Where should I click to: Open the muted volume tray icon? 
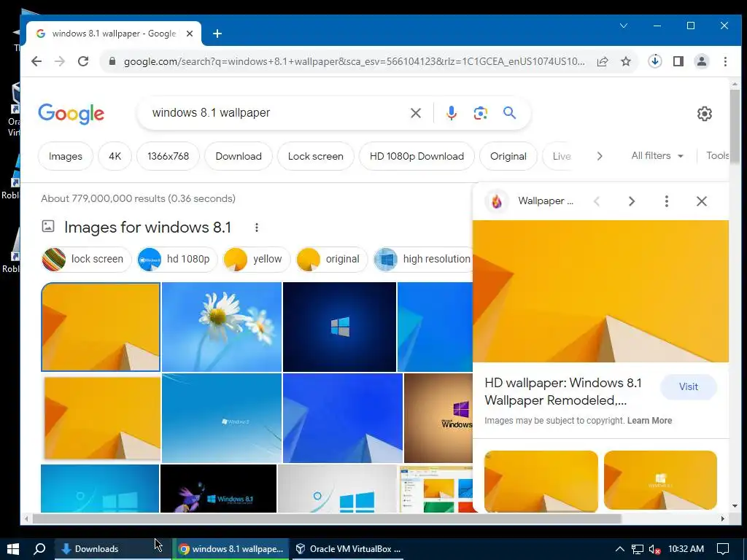(x=654, y=549)
